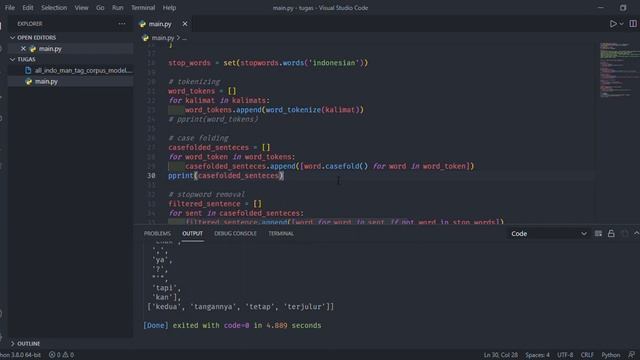Switch to the Terminal panel tab
This screenshot has width=640, height=360.
tap(281, 233)
